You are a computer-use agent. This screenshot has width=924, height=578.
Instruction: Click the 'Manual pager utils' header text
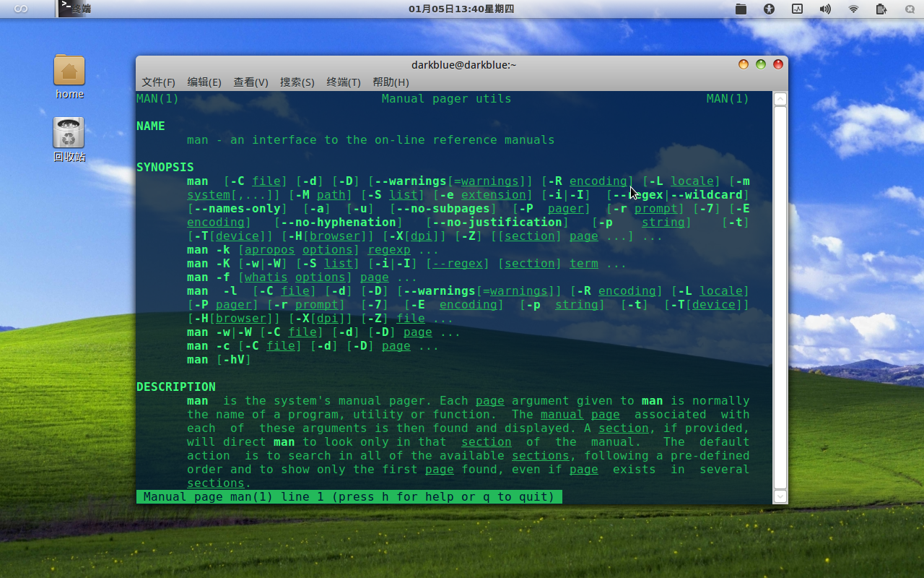(x=446, y=99)
